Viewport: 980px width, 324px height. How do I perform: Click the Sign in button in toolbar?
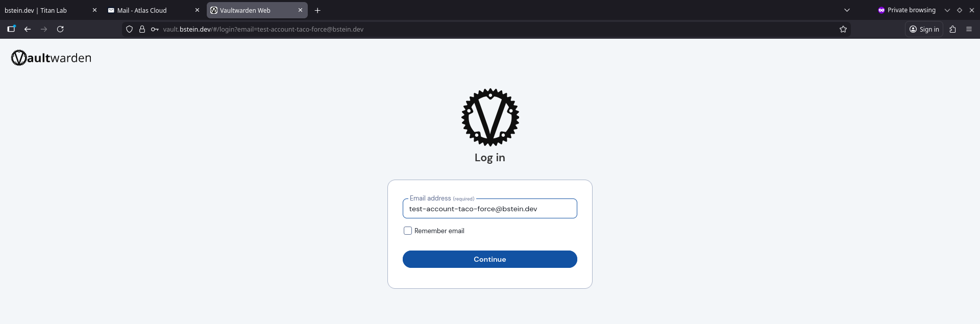coord(924,29)
